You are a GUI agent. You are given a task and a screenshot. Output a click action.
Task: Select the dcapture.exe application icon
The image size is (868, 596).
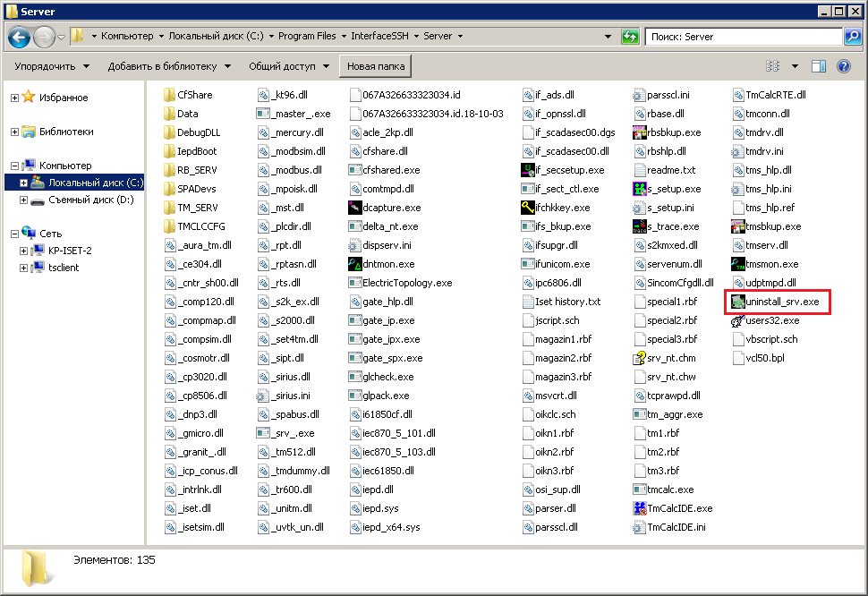[355, 208]
